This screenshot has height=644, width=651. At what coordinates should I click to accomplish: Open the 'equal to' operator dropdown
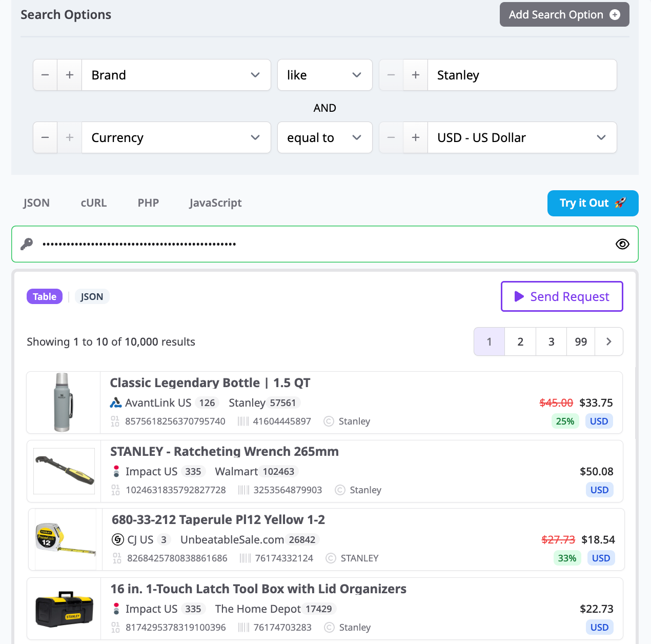(x=325, y=137)
